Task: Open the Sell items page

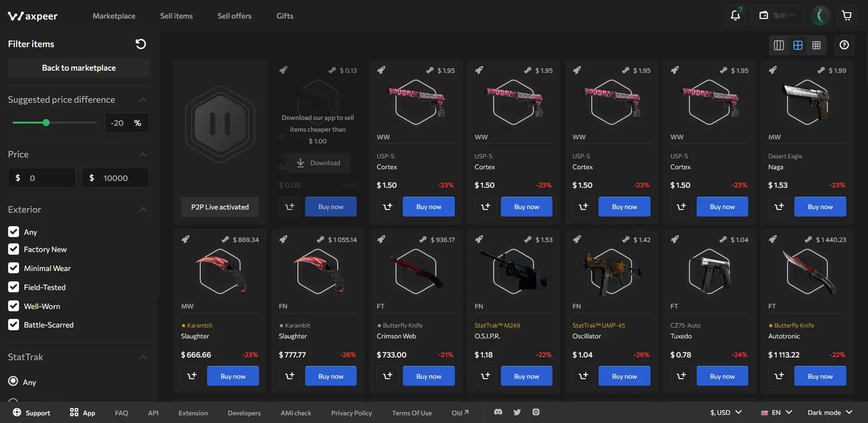Action: point(176,16)
